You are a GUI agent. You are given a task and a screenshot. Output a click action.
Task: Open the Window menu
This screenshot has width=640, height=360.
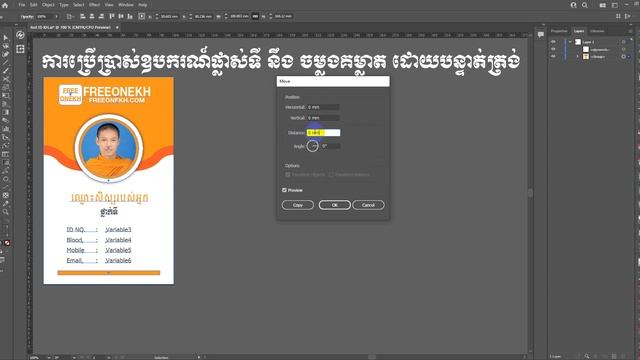[126, 5]
